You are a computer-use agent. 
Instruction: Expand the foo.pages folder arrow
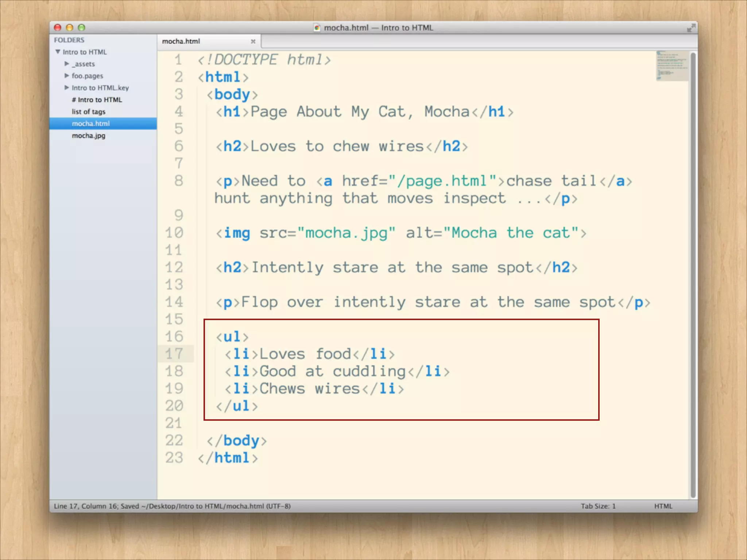click(67, 76)
